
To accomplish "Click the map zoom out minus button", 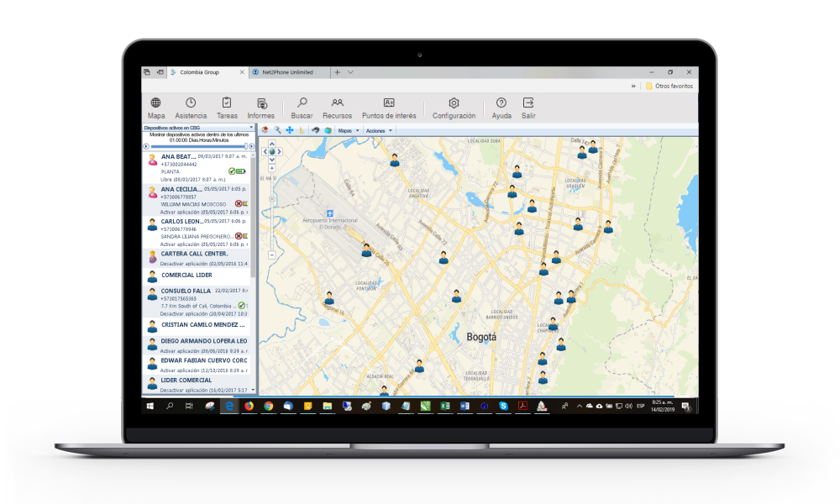I will pyautogui.click(x=272, y=255).
